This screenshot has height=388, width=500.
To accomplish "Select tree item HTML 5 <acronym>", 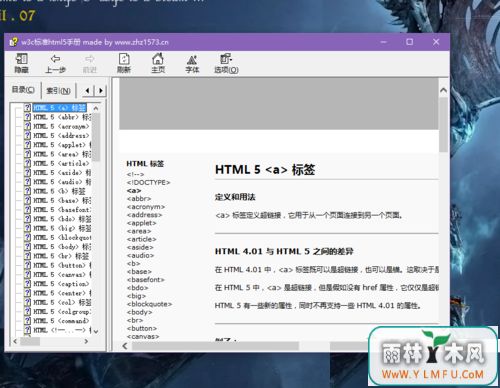I will [61, 126].
